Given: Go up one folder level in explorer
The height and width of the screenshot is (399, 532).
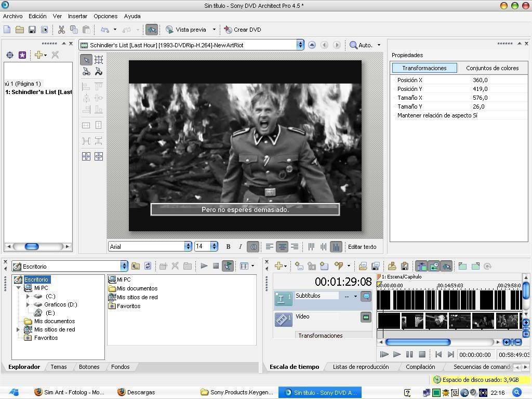Looking at the screenshot, I should (x=136, y=266).
